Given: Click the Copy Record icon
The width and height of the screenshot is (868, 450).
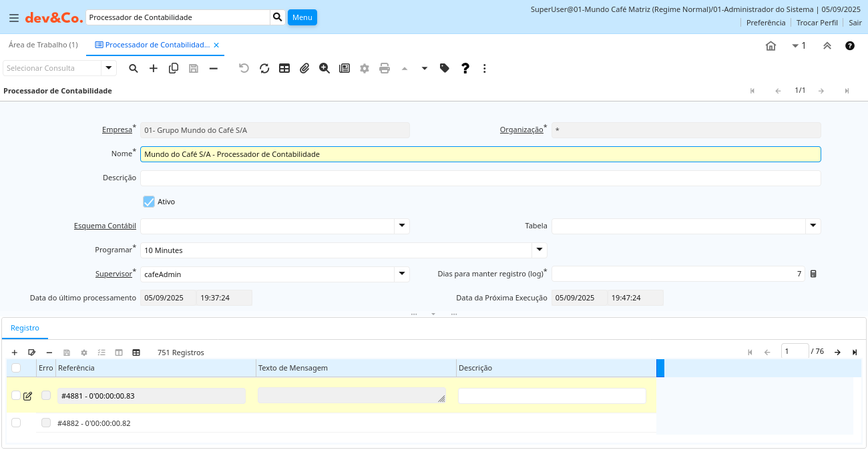Looking at the screenshot, I should coord(174,68).
